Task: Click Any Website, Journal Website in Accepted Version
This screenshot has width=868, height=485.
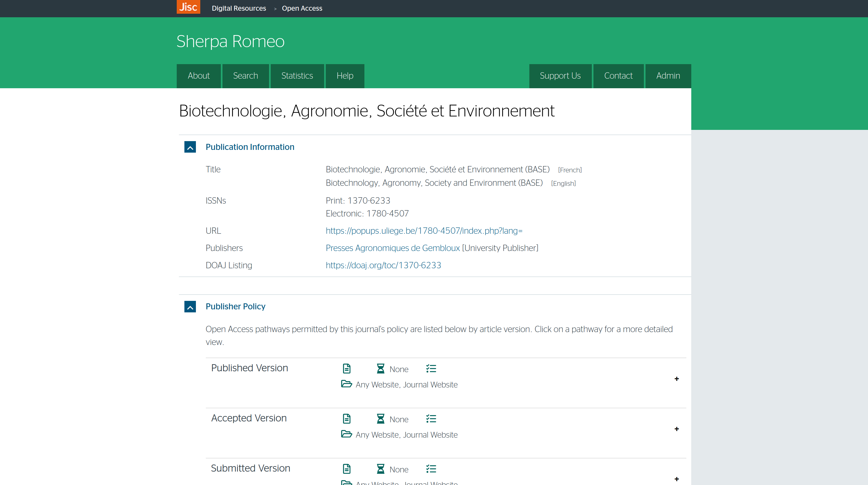Action: (x=406, y=435)
